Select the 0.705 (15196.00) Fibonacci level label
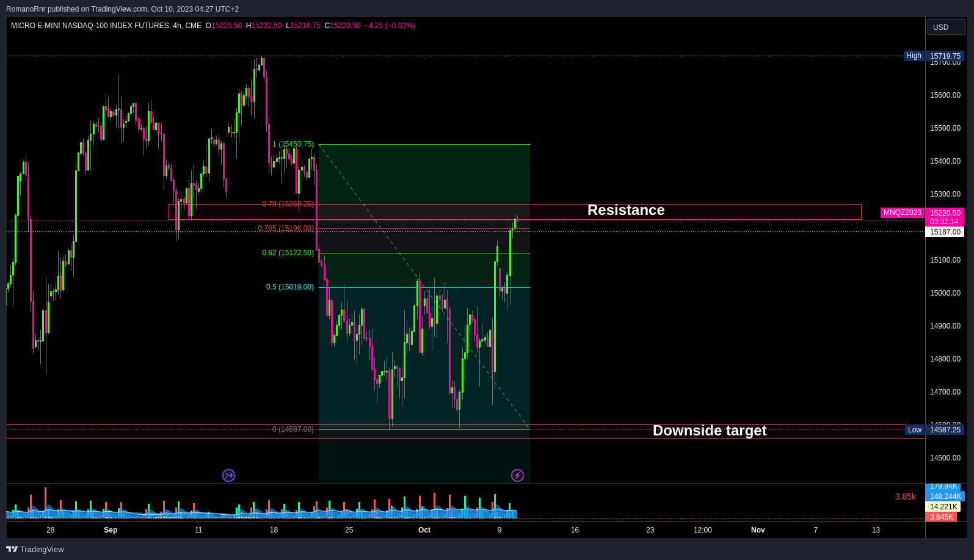The height and width of the screenshot is (560, 974). pos(286,228)
